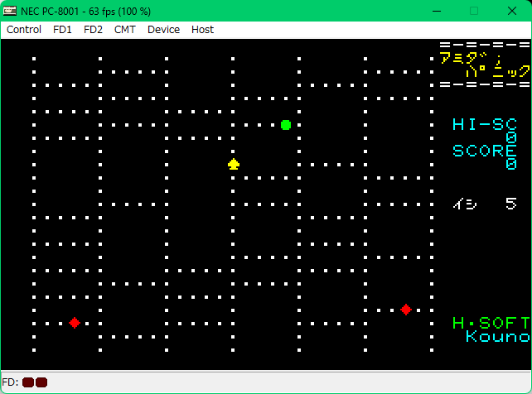The height and width of the screenshot is (394, 532).
Task: Click the yellow katakana game title
Action: pos(485,65)
